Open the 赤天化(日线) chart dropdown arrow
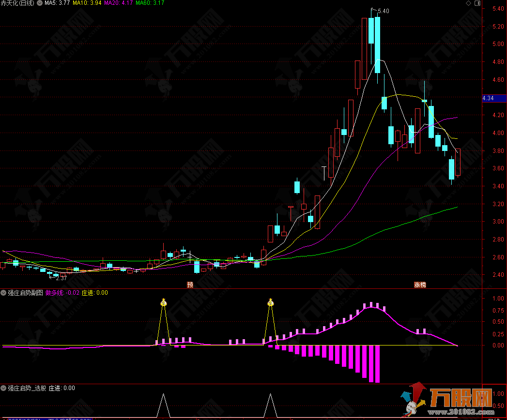 click(x=39, y=3)
